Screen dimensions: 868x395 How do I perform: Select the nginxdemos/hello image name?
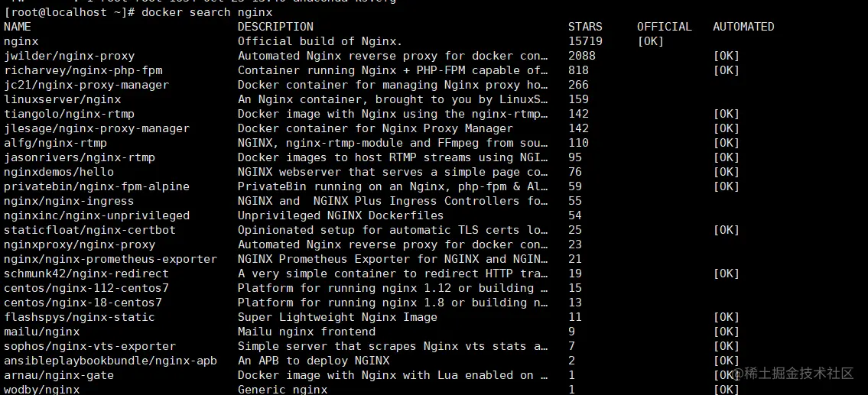tap(59, 172)
